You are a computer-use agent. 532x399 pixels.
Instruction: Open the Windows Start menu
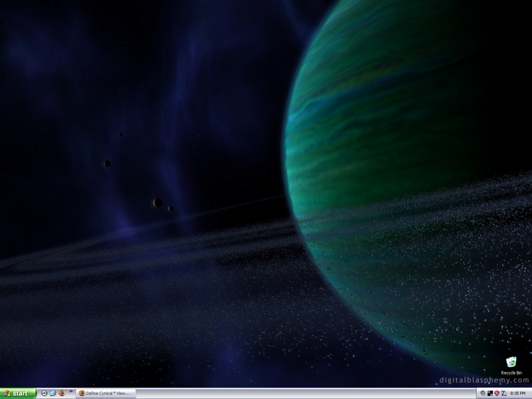coord(18,393)
